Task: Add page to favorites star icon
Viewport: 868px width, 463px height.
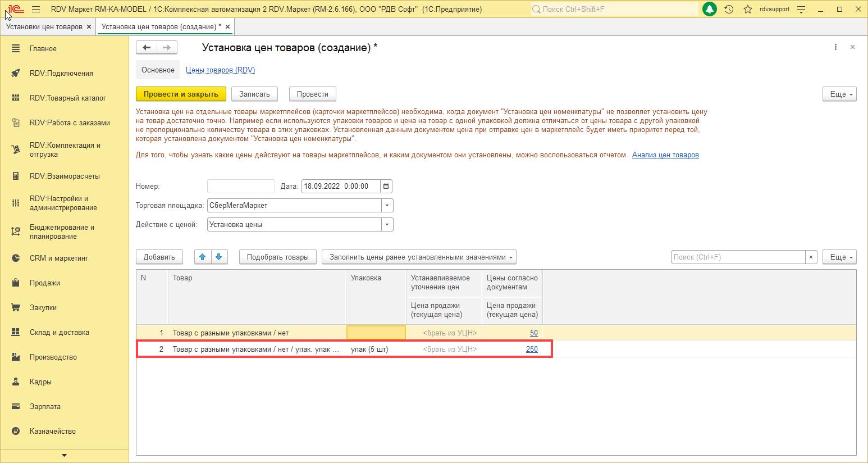Action: click(747, 10)
